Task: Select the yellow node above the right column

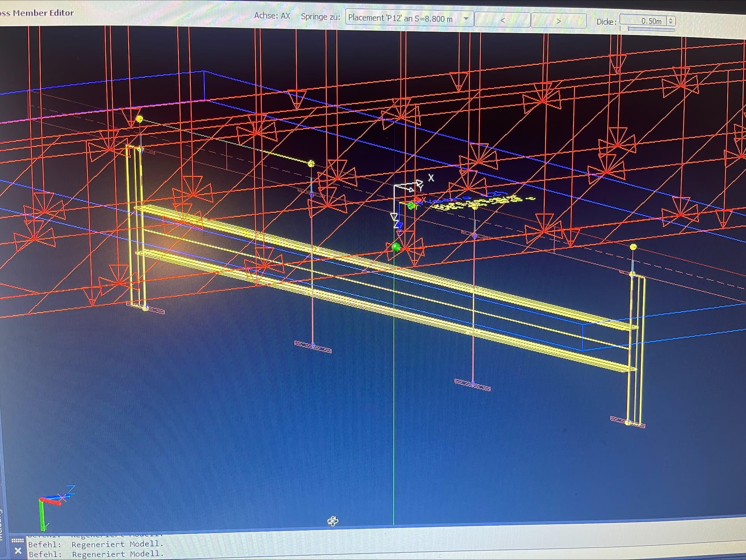Action: coord(633,247)
